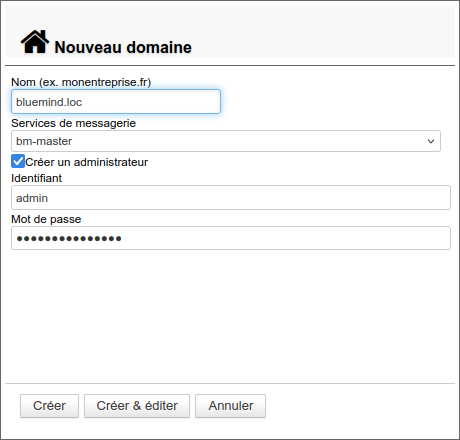Click the Identifiant label
Screen dimensions: 460x440
(36, 178)
